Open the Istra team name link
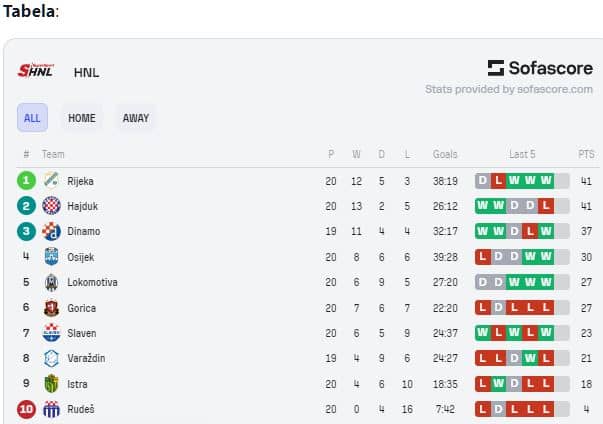The width and height of the screenshot is (603, 424). pos(77,384)
